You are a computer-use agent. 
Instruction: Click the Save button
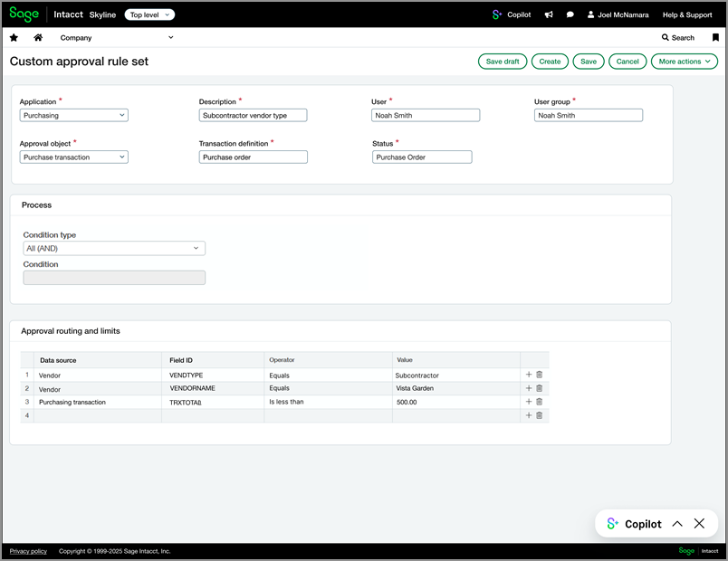tap(589, 62)
